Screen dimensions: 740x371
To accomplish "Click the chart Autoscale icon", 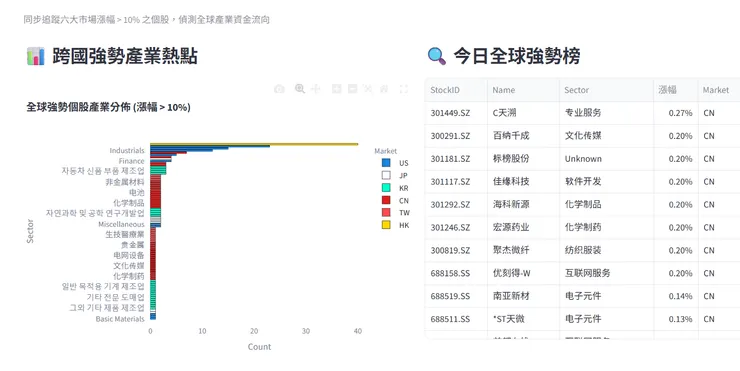I will tap(368, 89).
